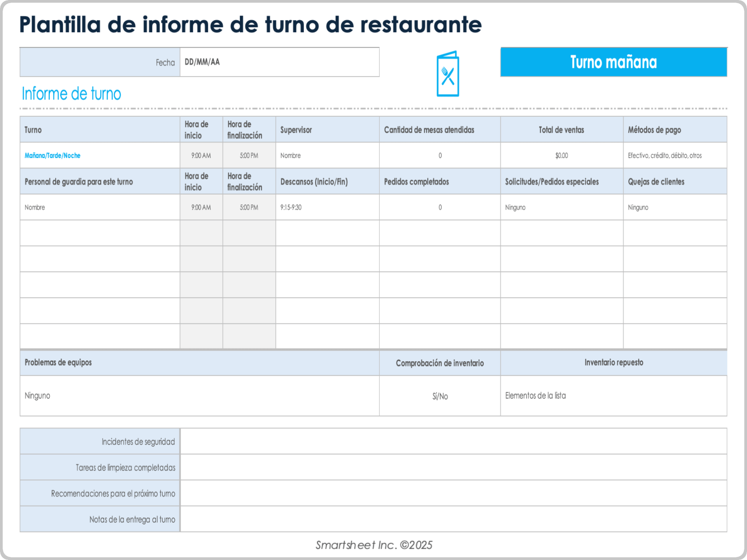Select the supervisor Nombre cell
The width and height of the screenshot is (747, 560).
pyautogui.click(x=328, y=156)
